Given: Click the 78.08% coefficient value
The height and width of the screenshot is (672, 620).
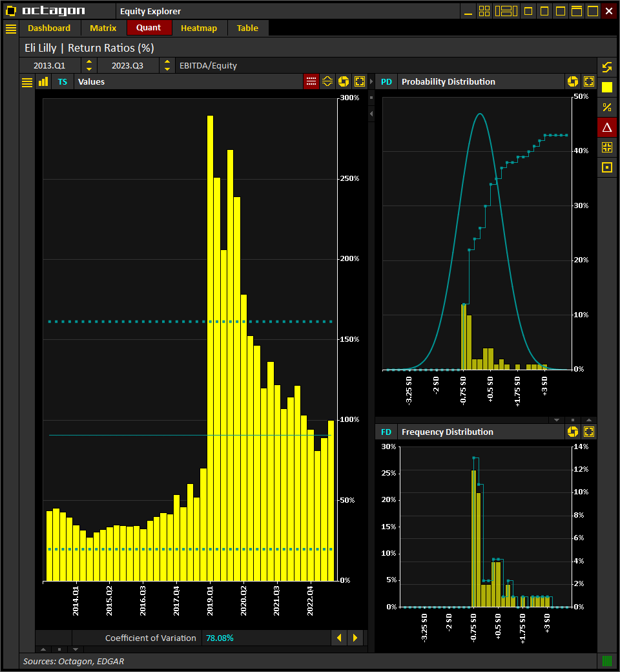Looking at the screenshot, I should click(220, 638).
